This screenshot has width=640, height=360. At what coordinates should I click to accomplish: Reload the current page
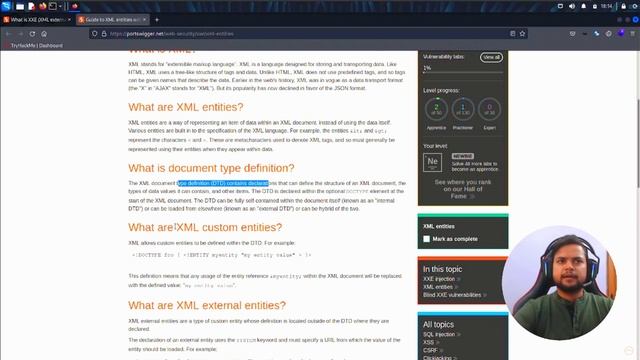tap(32, 34)
